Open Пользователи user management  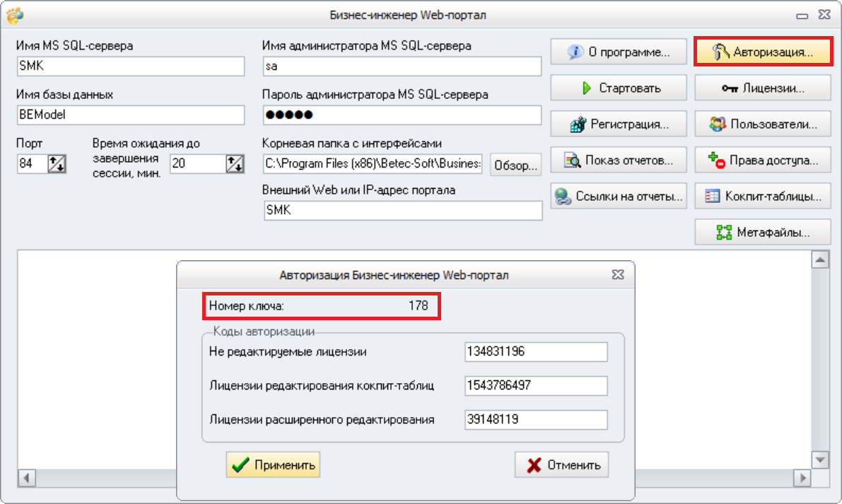[763, 124]
